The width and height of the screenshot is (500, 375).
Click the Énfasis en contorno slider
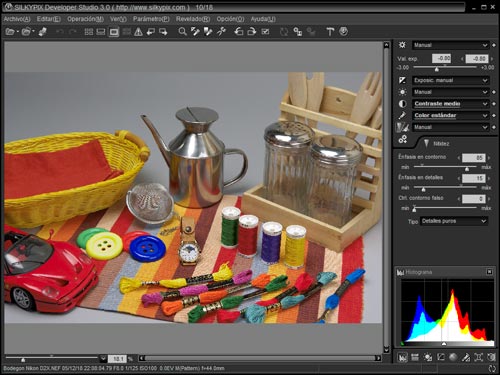coord(445,167)
